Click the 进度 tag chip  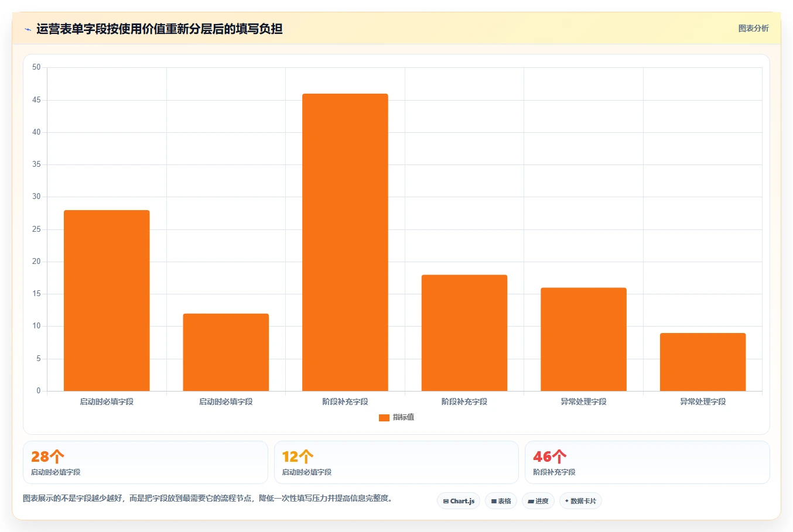[x=538, y=501]
